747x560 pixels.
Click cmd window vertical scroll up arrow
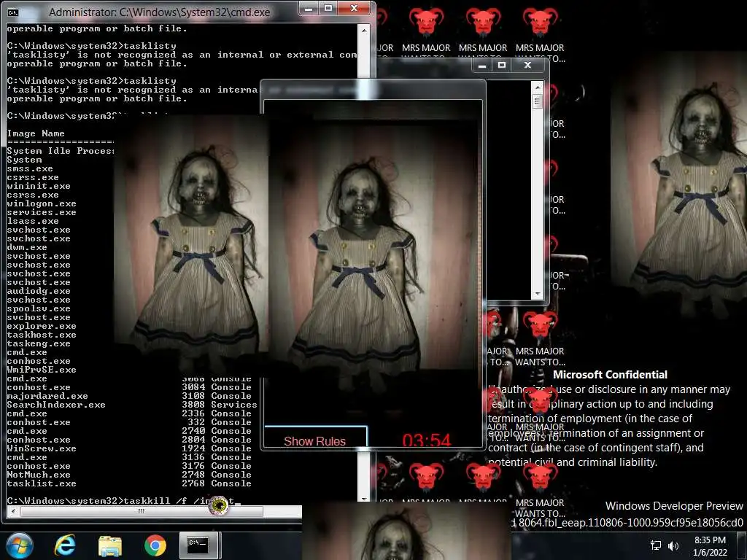tap(364, 30)
